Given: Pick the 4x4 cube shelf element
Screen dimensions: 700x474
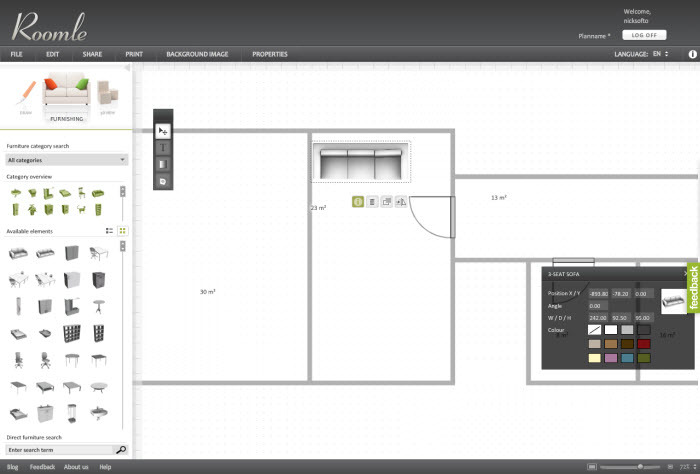Looking at the screenshot, I should pos(71,333).
